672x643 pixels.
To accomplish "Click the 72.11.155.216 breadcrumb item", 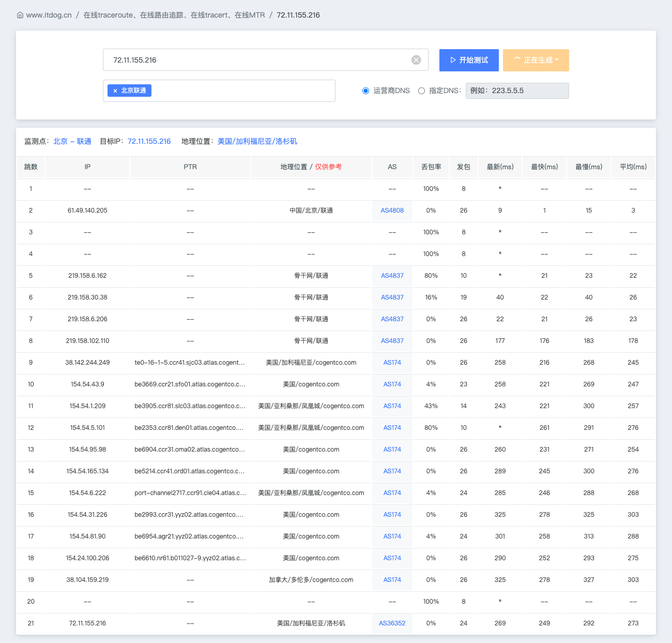I will 298,15.
